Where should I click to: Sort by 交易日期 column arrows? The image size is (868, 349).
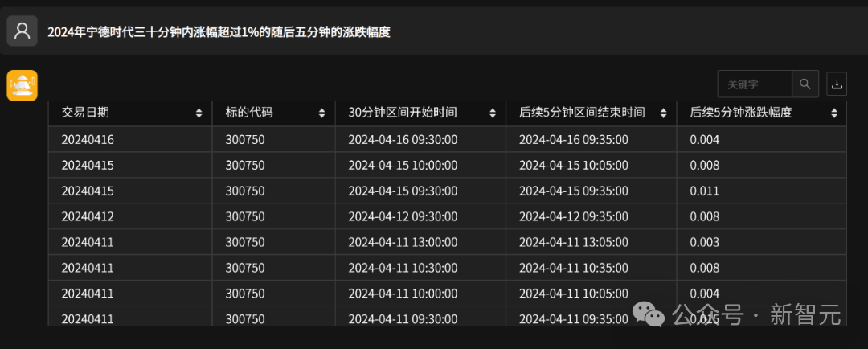coord(199,113)
